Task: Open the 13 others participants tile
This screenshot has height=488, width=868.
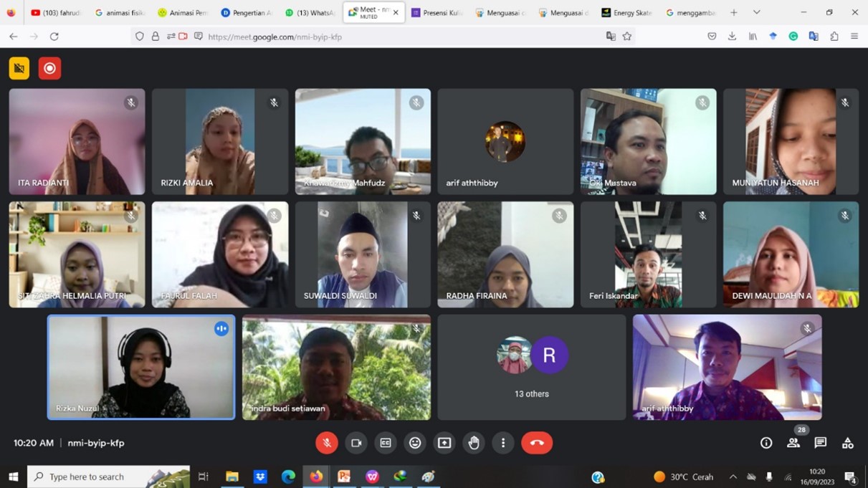Action: pos(531,367)
